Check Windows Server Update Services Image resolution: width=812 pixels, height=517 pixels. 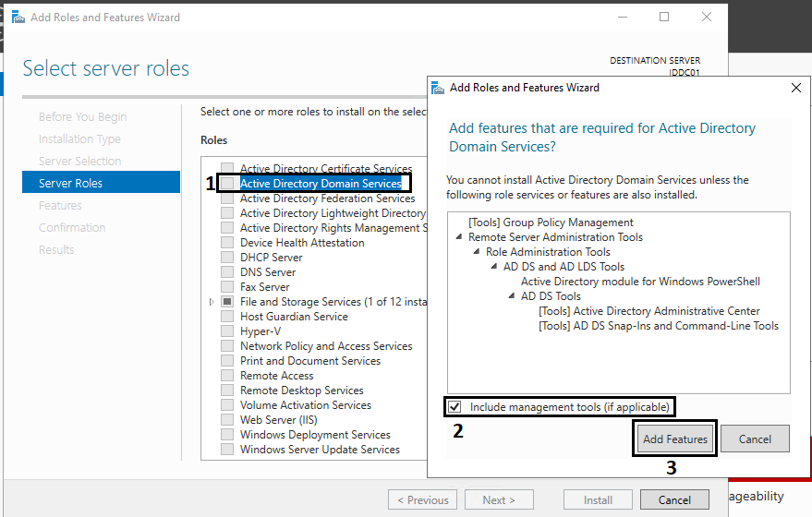click(227, 450)
